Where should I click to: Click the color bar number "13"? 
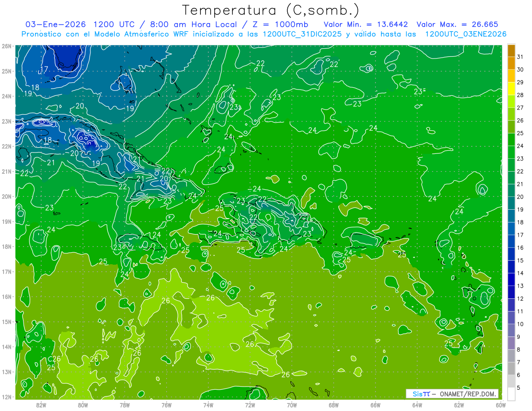tap(520, 286)
